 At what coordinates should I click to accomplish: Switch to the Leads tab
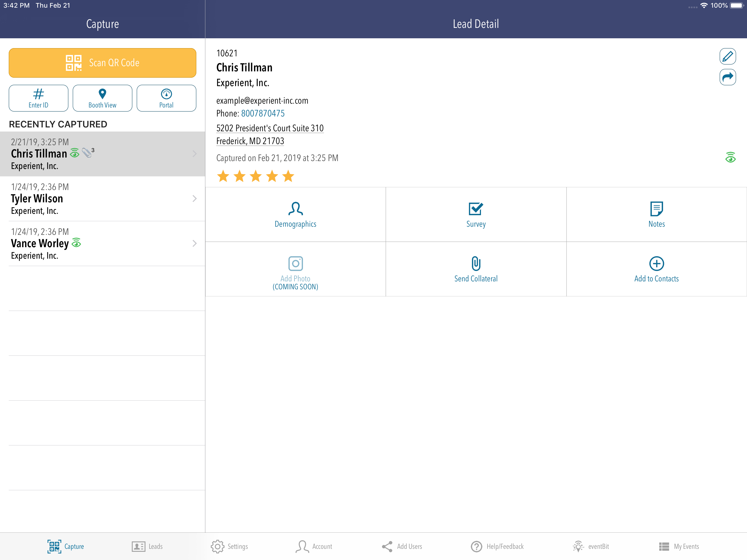pos(147,546)
